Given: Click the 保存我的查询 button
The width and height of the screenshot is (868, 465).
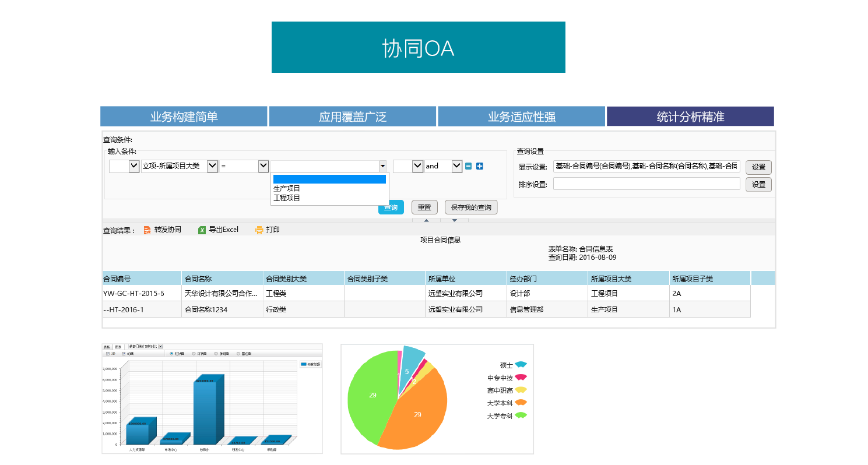Looking at the screenshot, I should [471, 207].
